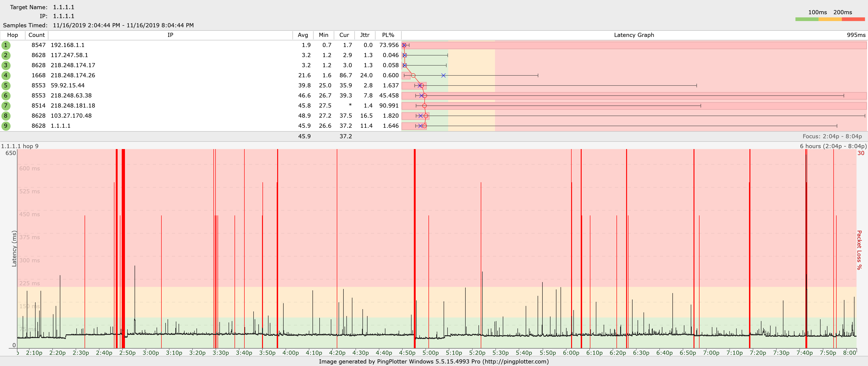Select hop 9 green numbered circle
Viewport: 868px width, 366px height.
pos(6,126)
